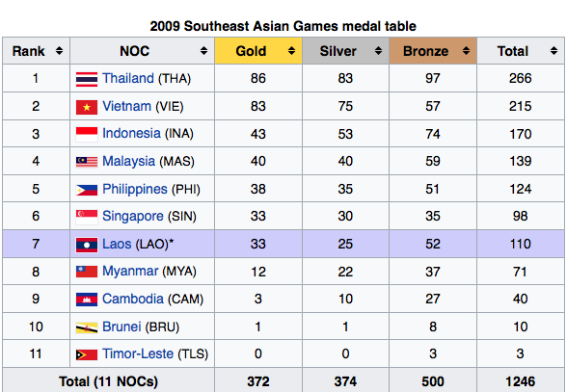567x392 pixels.
Task: Open the Singapore link
Action: pos(133,216)
